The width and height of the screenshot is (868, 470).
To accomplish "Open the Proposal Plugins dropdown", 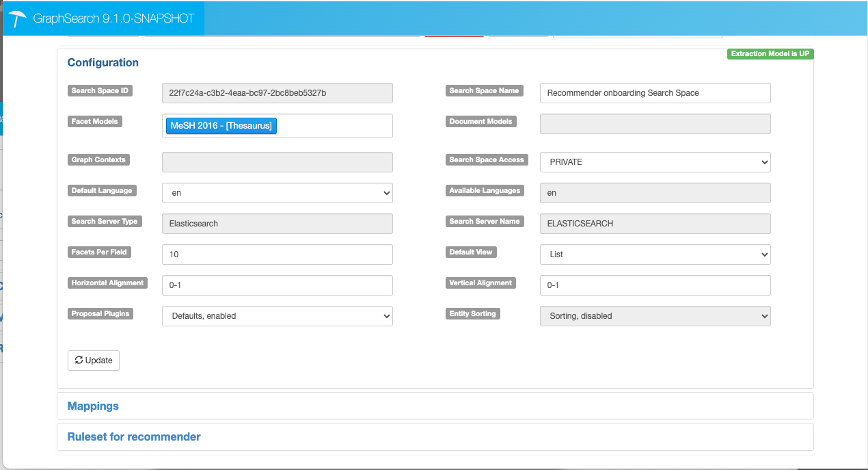I will click(277, 315).
